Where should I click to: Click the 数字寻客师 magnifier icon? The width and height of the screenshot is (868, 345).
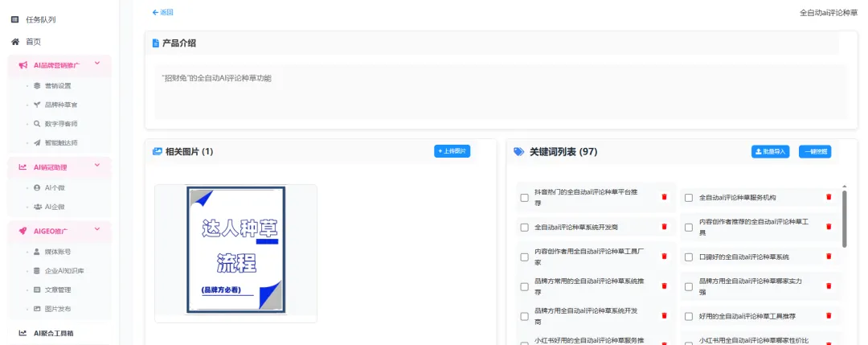tap(37, 124)
